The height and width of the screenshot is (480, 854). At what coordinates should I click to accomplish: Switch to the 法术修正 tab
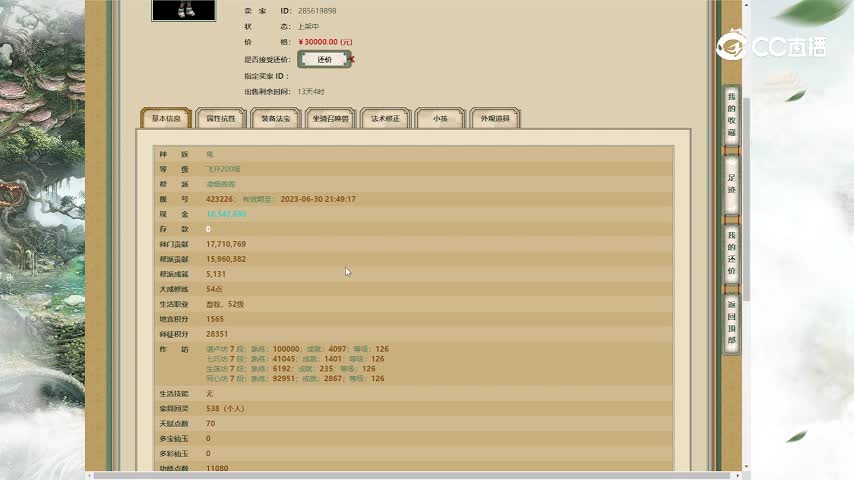tap(385, 118)
